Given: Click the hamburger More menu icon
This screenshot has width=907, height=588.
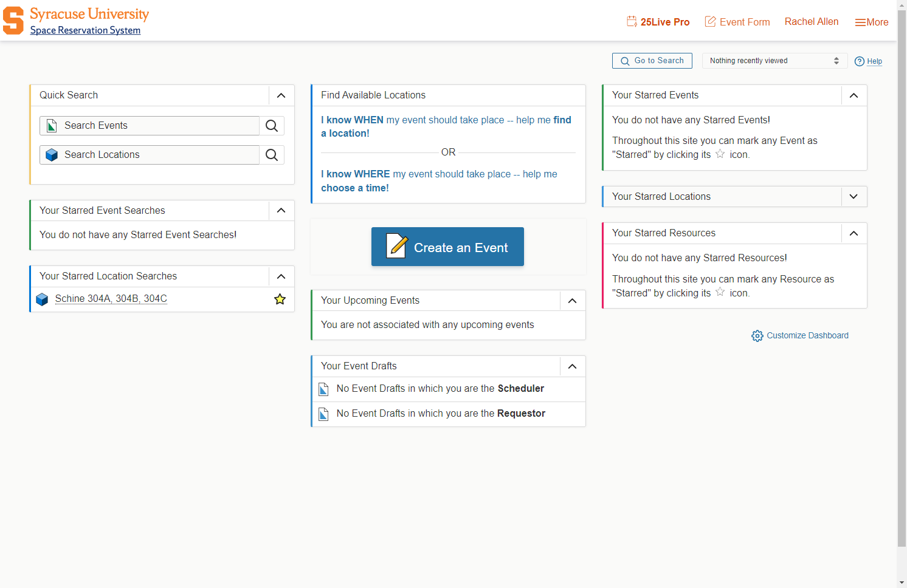Looking at the screenshot, I should point(860,22).
